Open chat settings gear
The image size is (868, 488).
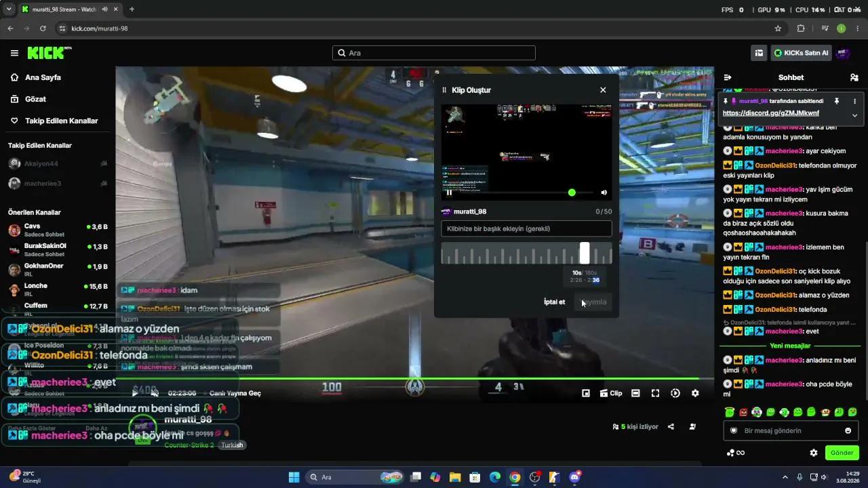(814, 453)
